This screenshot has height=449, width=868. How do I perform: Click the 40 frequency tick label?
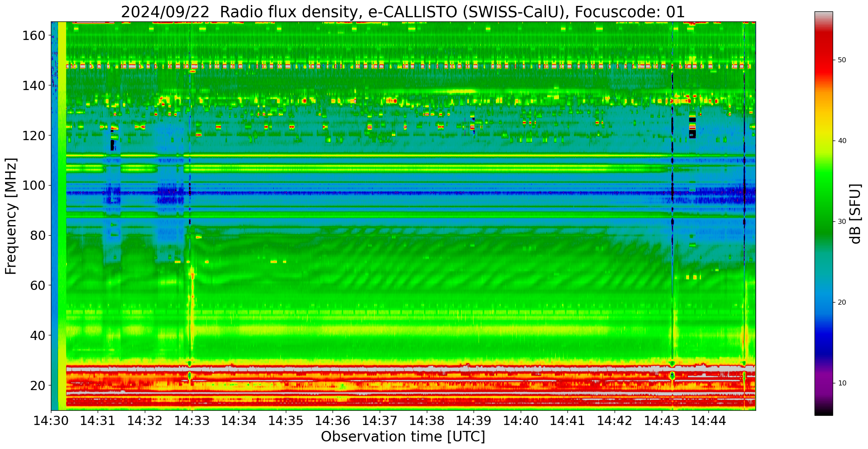(x=37, y=335)
